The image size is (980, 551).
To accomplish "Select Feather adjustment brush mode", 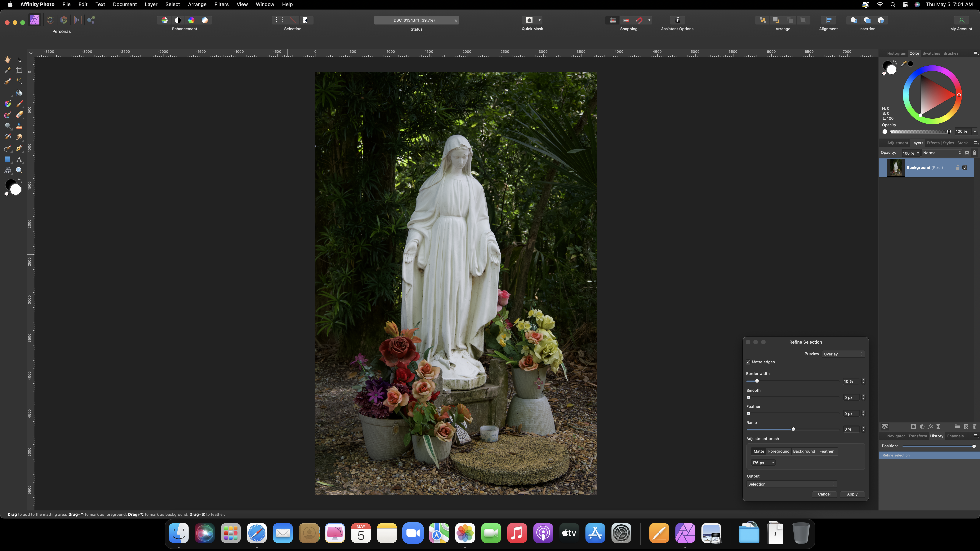I will 826,451.
